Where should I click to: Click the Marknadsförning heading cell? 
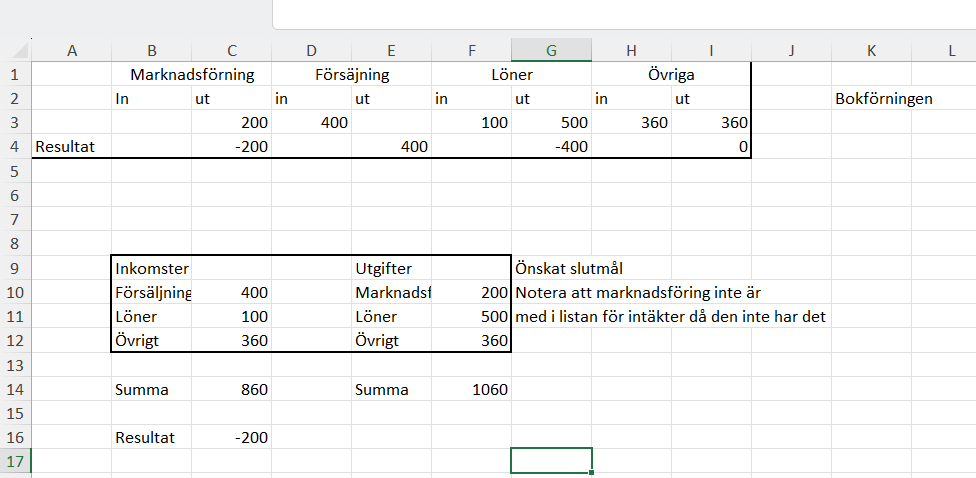tap(192, 75)
